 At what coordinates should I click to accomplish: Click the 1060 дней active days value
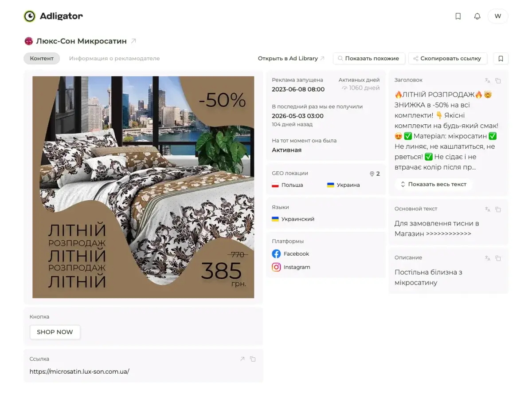pos(360,88)
